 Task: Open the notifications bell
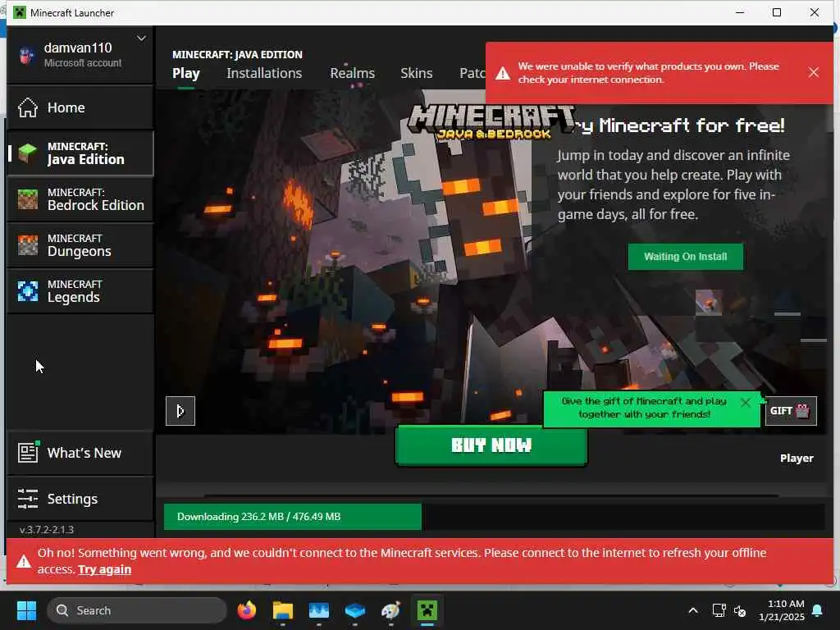click(x=818, y=610)
